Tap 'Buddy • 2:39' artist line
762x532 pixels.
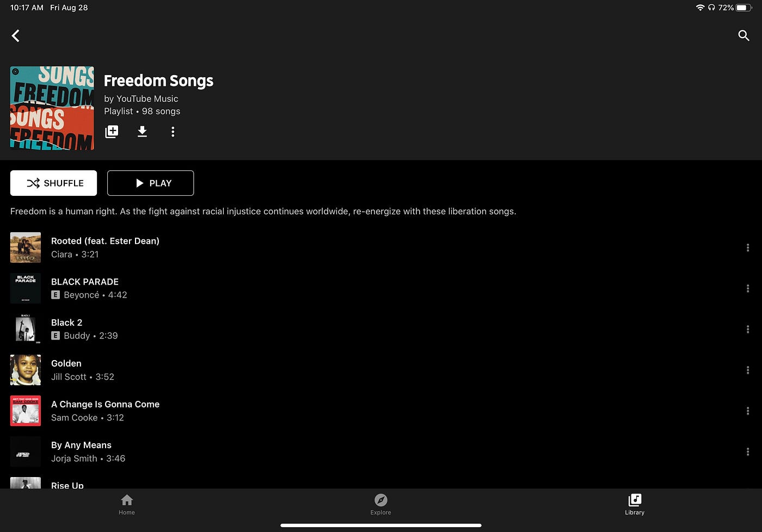[x=91, y=336]
